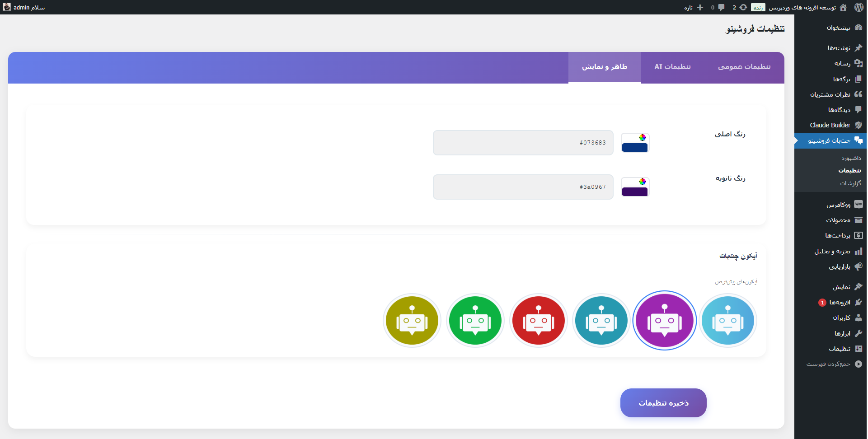Open the Claude Builder menu item
The height and width of the screenshot is (439, 868).
point(830,125)
